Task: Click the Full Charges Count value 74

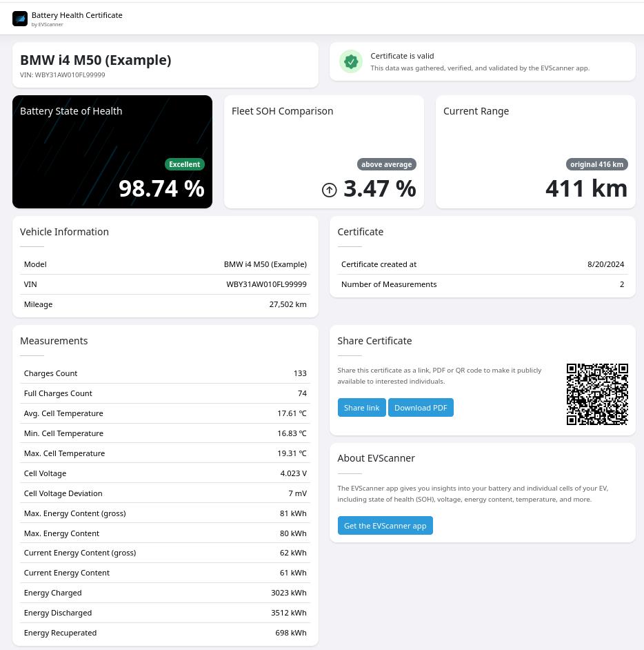Action: [x=302, y=393]
